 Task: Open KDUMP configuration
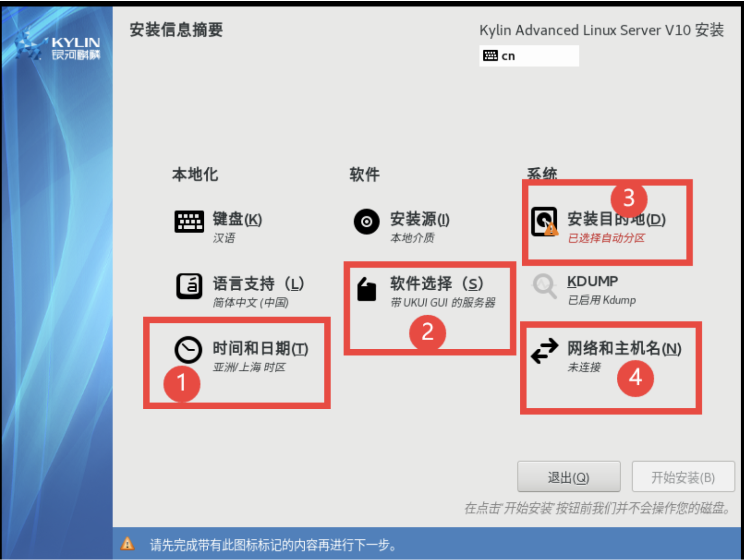592,281
